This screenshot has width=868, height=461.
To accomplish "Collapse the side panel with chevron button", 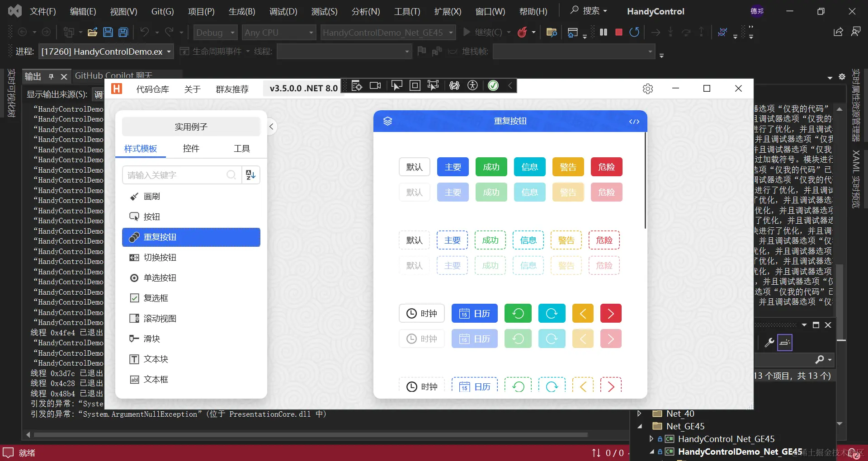I will point(271,127).
